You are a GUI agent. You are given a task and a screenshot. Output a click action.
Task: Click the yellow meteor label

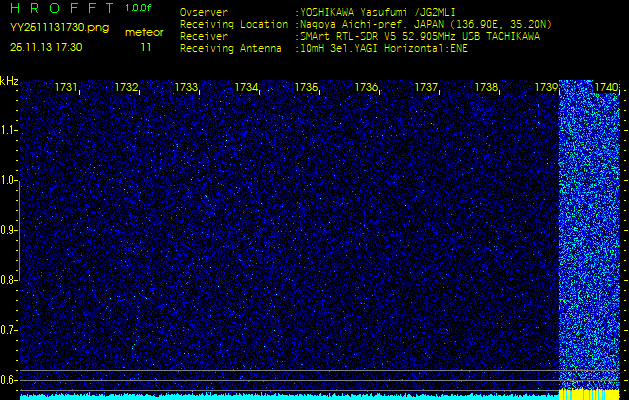click(x=144, y=32)
